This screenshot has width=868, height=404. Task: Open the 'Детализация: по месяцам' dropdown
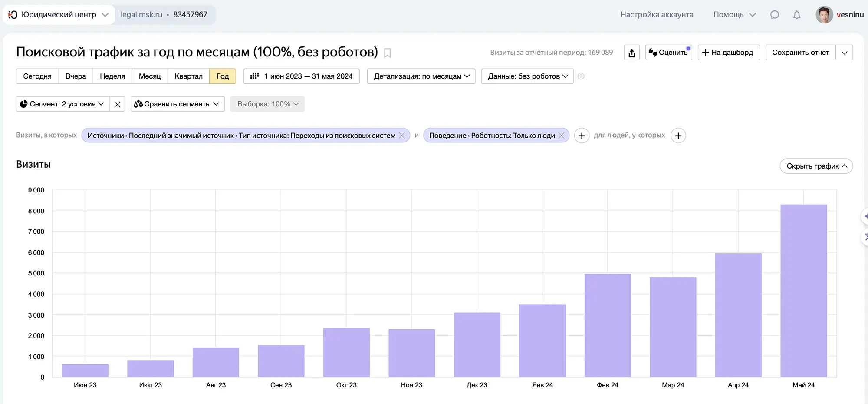(x=421, y=76)
